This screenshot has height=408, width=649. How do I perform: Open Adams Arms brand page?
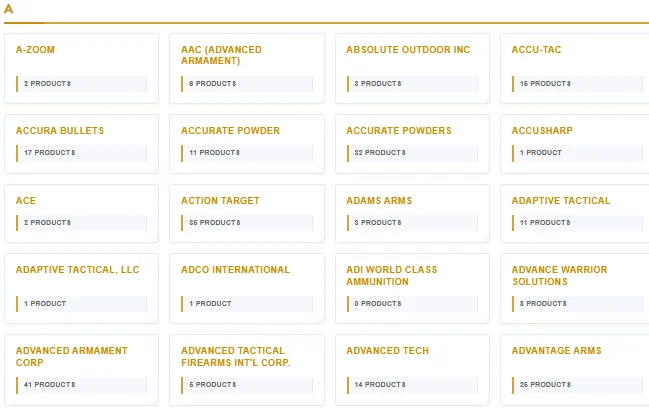tap(379, 201)
